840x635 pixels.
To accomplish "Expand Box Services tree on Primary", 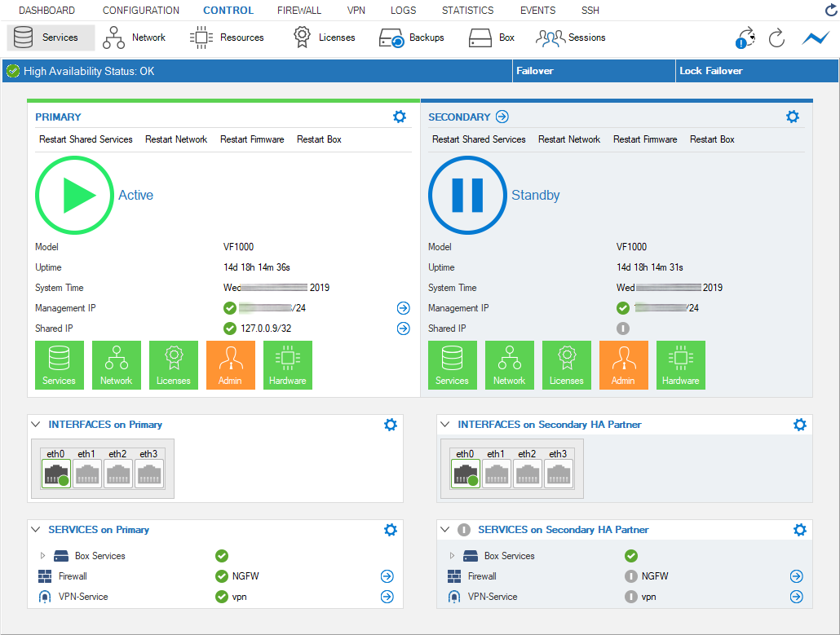I will [42, 556].
